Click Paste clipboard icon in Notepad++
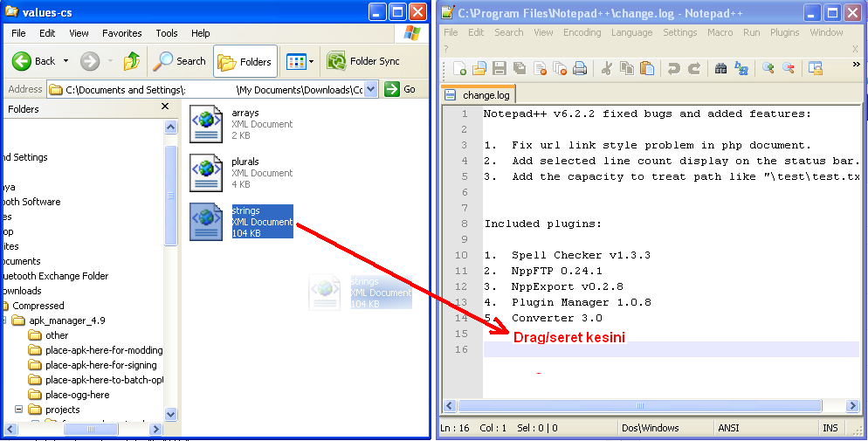The width and height of the screenshot is (868, 441). click(x=646, y=68)
